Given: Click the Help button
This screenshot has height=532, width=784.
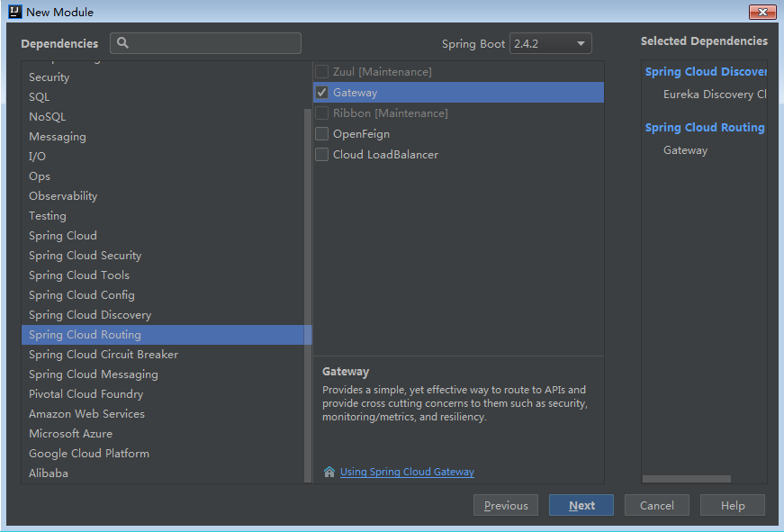Looking at the screenshot, I should (732, 505).
